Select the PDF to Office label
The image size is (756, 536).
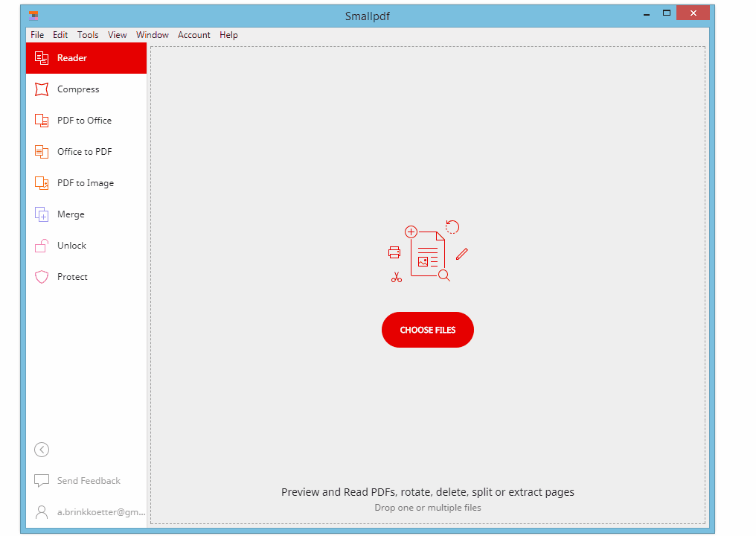pos(84,121)
